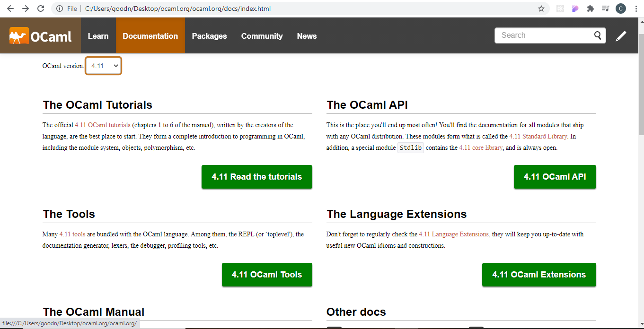The width and height of the screenshot is (644, 329).
Task: Reload the page
Action: [x=41, y=9]
